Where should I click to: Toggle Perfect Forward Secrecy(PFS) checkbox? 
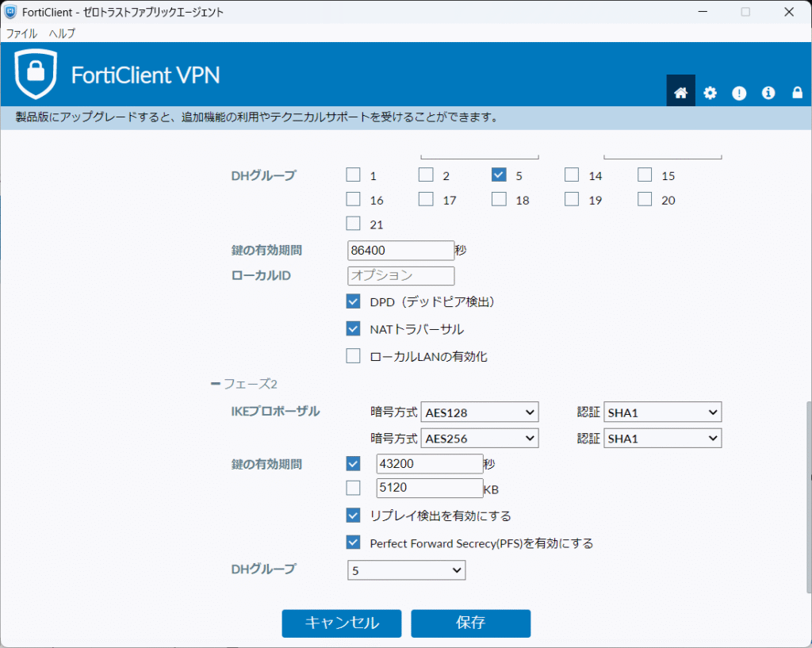(x=353, y=543)
